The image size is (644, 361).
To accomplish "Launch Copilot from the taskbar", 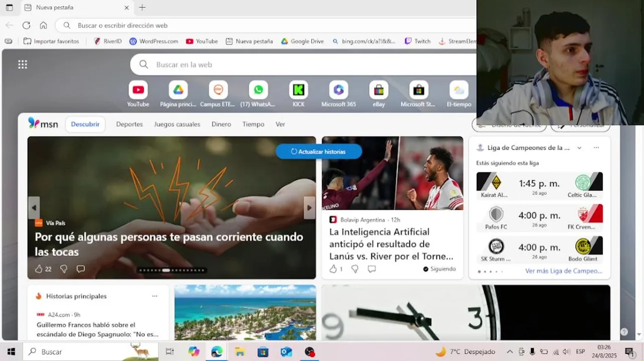I will [x=194, y=351].
